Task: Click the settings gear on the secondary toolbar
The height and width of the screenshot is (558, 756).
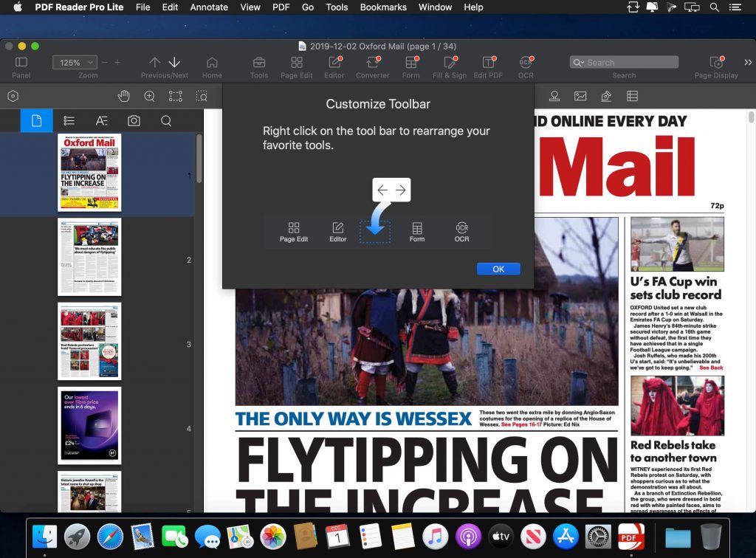Action: click(12, 95)
